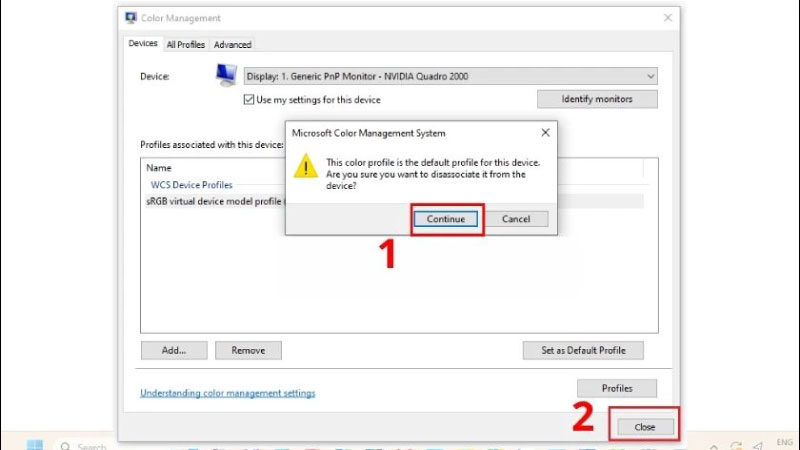Screen dimensions: 800x450
Task: Open Understanding color management settings link
Action: click(x=227, y=393)
